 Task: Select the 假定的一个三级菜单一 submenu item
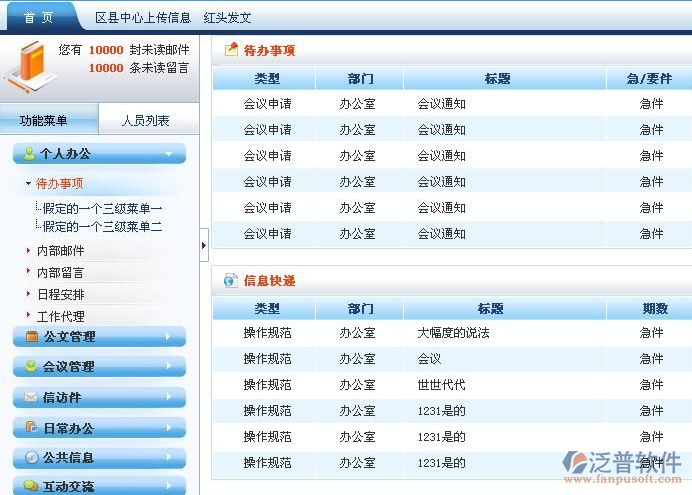(x=102, y=208)
